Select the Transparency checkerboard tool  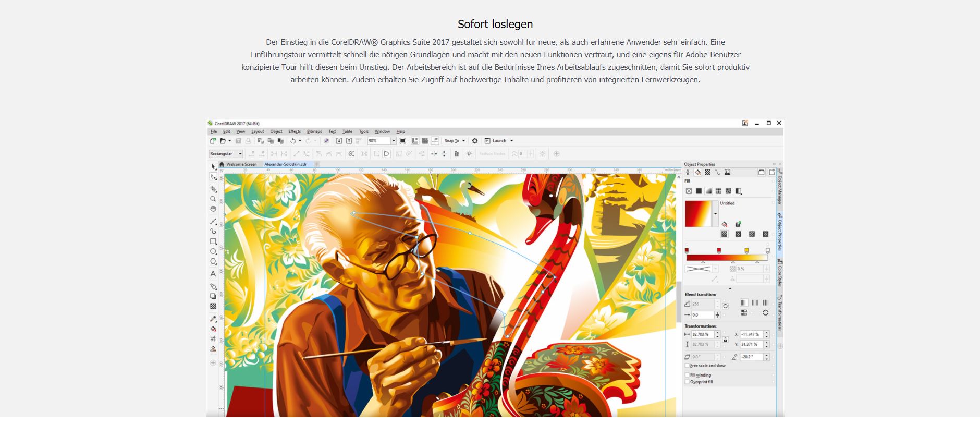(213, 306)
